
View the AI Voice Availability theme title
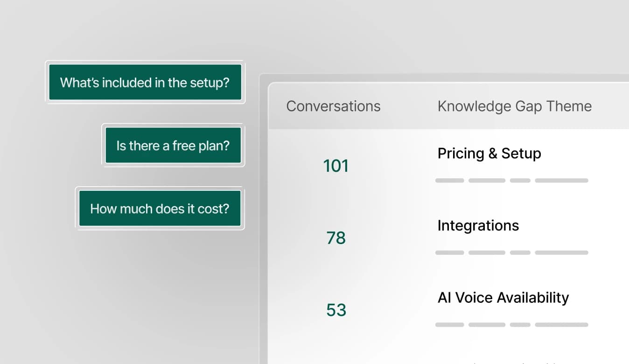click(x=503, y=298)
